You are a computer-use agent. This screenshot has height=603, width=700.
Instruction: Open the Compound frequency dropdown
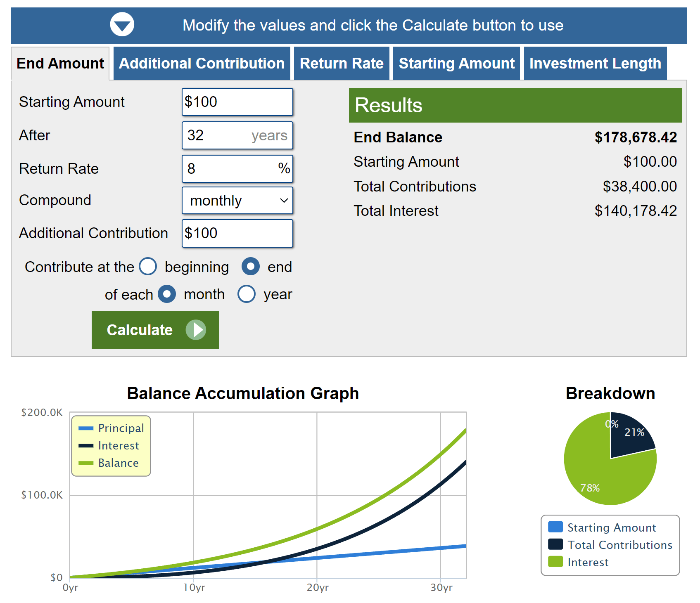[x=237, y=201]
